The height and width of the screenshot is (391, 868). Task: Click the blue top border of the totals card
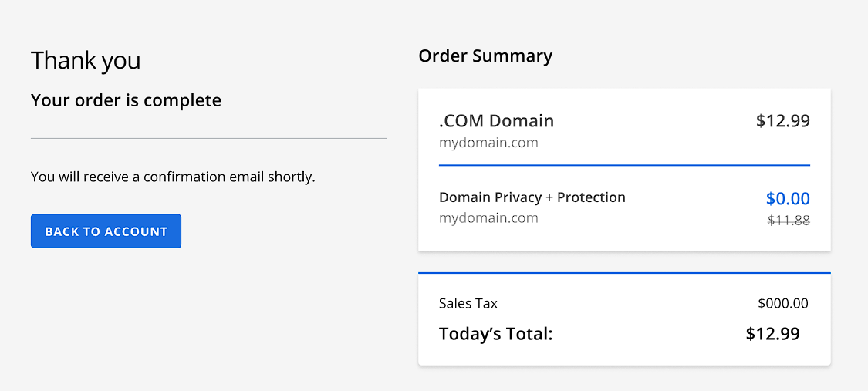coord(624,273)
